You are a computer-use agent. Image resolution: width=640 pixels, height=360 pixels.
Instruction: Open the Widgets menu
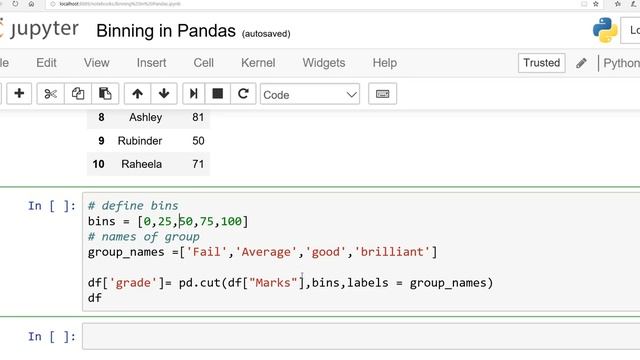click(x=324, y=63)
